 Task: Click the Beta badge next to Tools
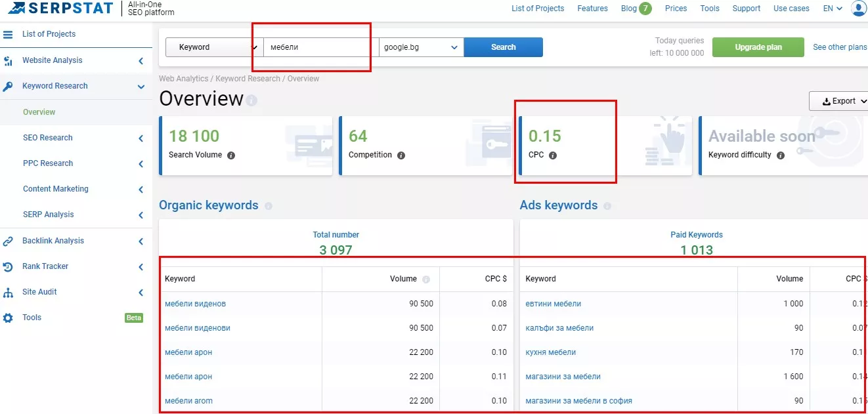(134, 318)
